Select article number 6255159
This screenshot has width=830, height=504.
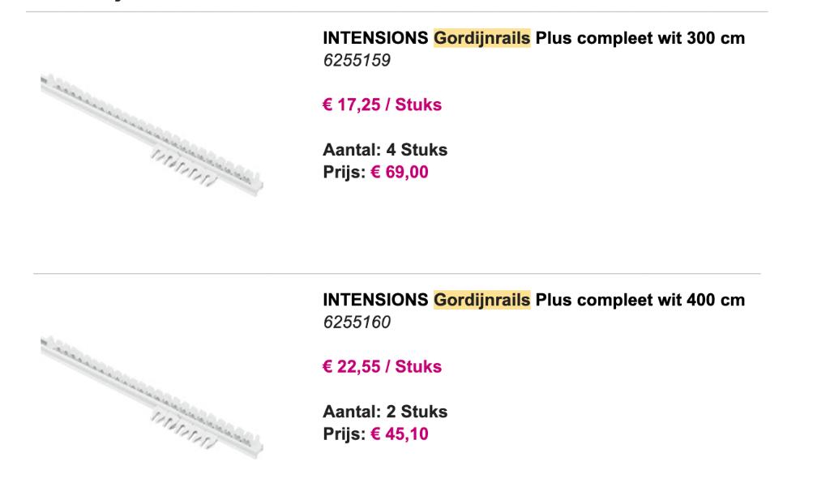point(357,60)
